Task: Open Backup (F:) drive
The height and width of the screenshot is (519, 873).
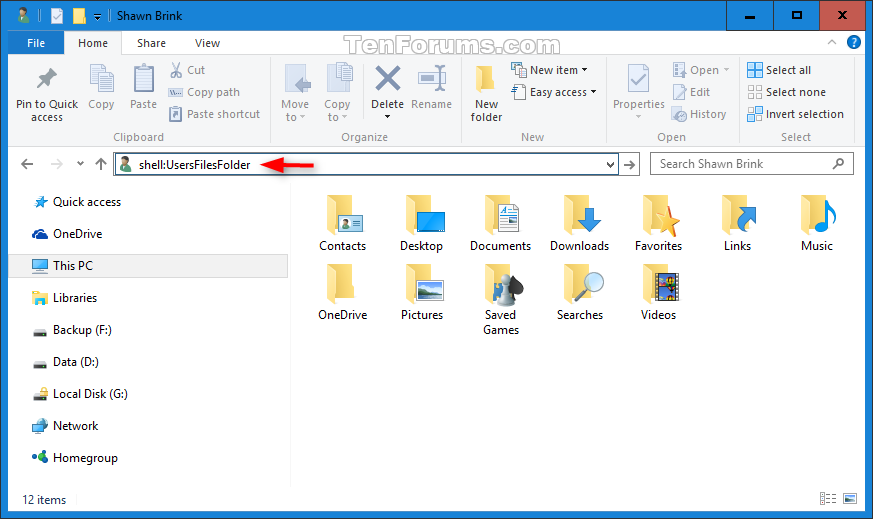Action: 72,330
